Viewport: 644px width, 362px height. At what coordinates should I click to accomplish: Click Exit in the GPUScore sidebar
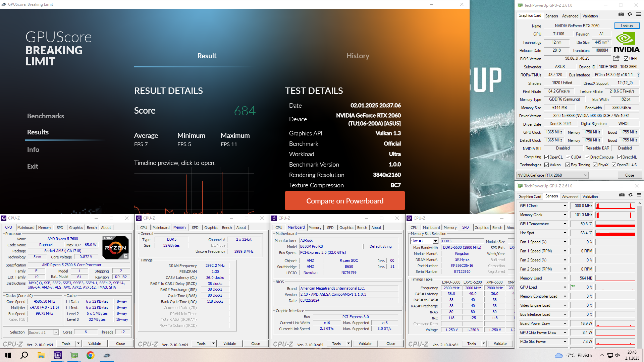click(x=33, y=166)
